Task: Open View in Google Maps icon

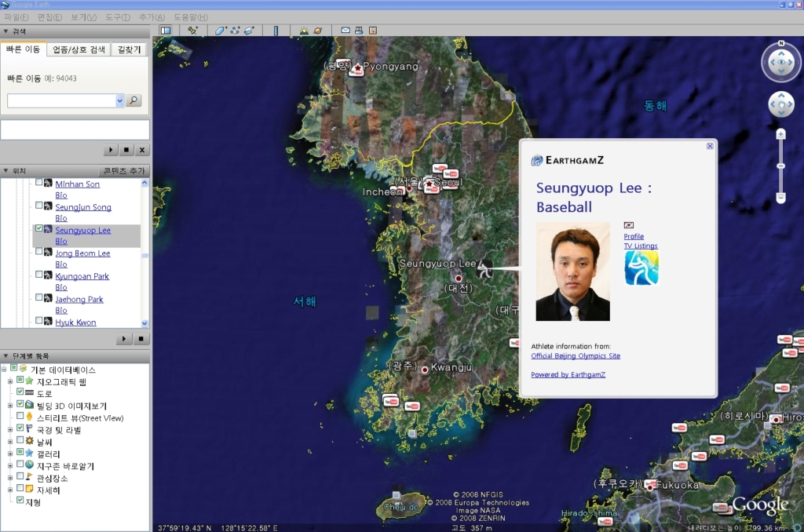Action: (x=373, y=31)
